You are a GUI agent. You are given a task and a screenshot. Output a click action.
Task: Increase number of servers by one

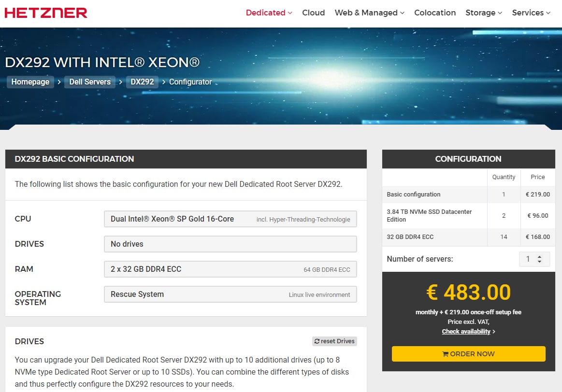pos(539,257)
